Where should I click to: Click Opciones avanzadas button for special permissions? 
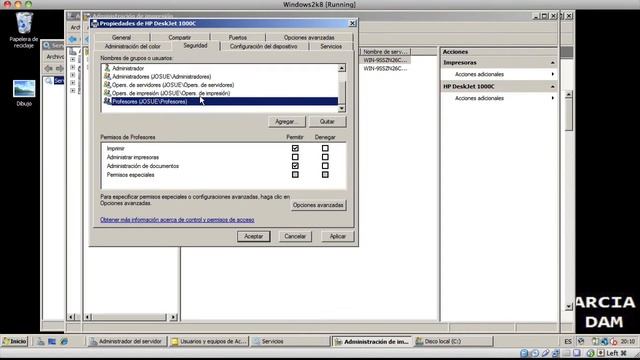tap(318, 205)
